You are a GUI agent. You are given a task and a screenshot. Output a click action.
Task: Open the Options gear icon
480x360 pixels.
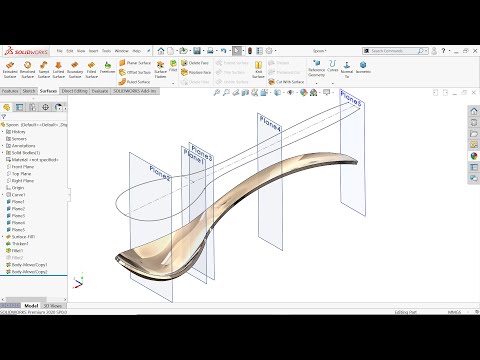click(x=269, y=51)
